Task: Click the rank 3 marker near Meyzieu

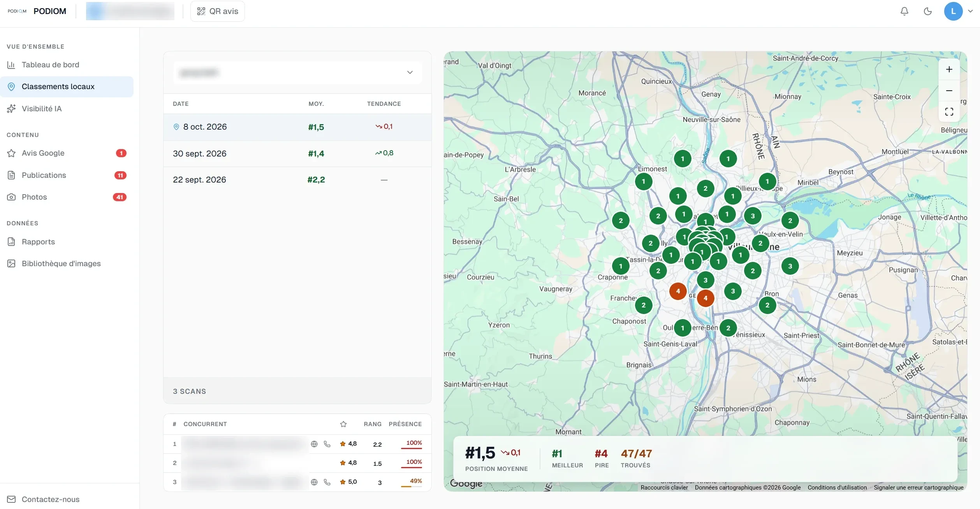Action: pos(790,266)
